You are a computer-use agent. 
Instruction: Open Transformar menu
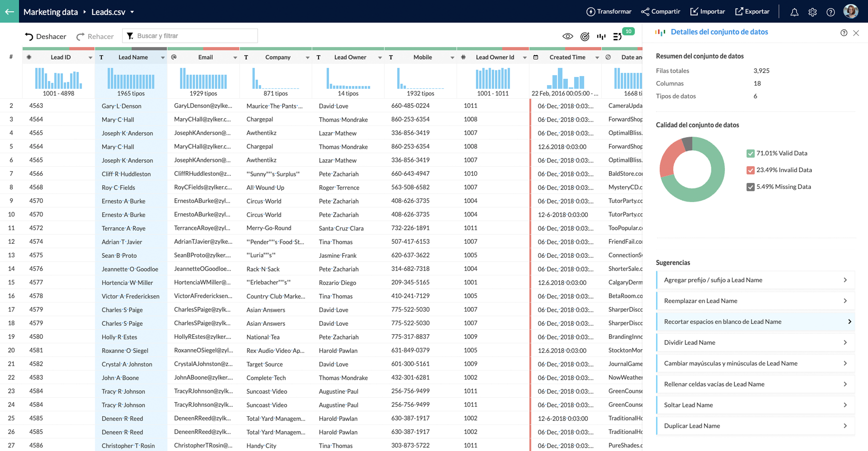609,11
